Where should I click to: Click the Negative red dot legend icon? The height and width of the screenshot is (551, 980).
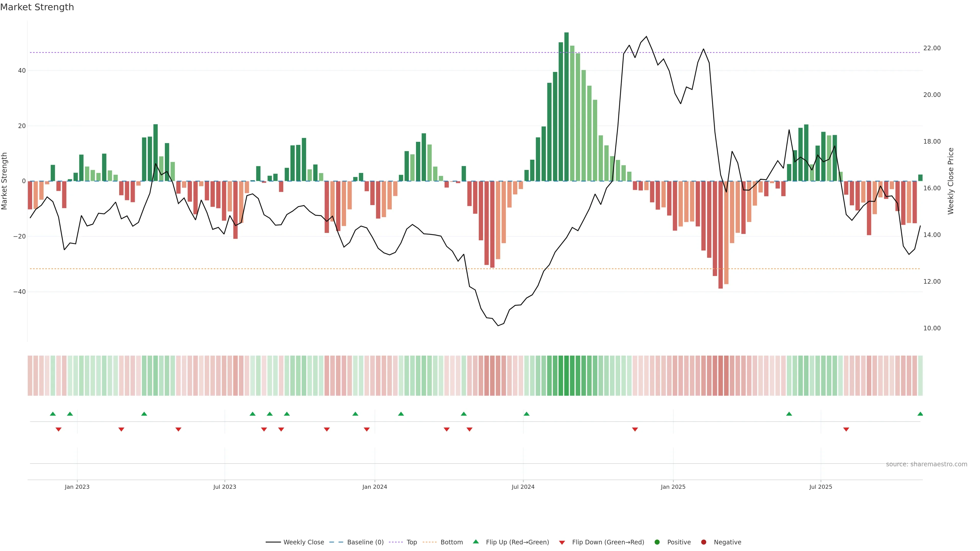703,542
